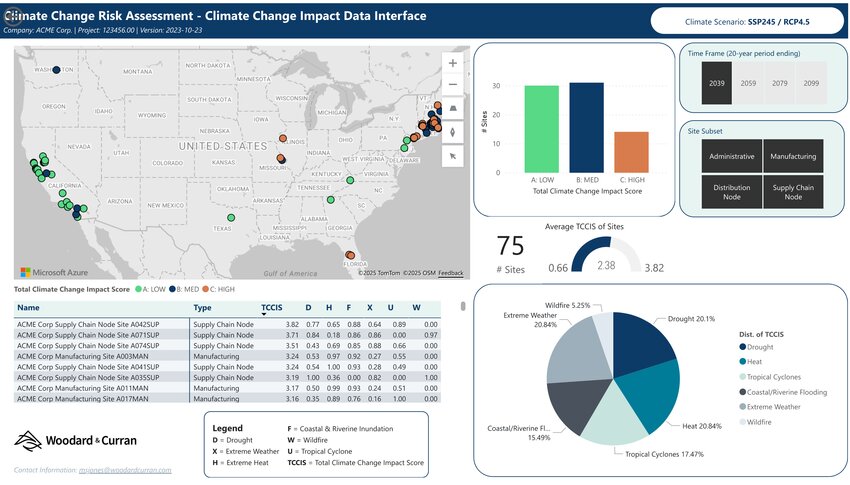Screen dimensions: 850x485
Task: Click the green A: LOW map legend dot
Action: point(138,289)
